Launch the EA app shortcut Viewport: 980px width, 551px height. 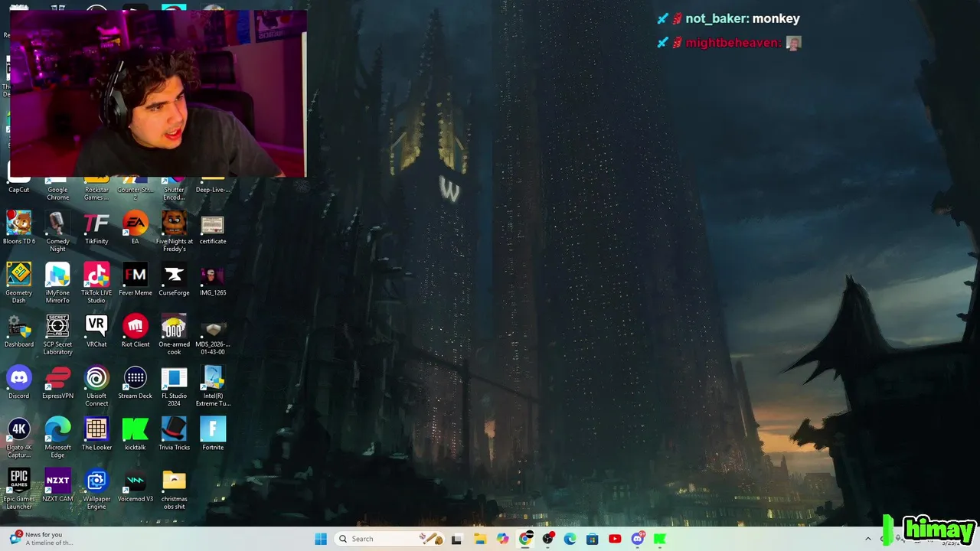click(x=136, y=228)
